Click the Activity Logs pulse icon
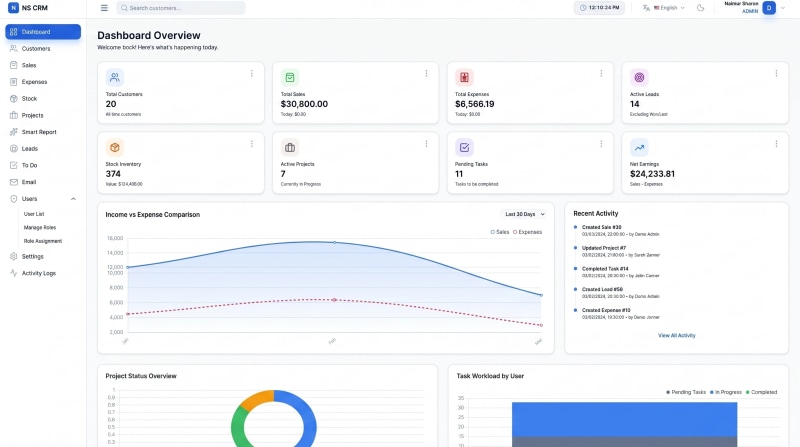800x447 pixels. click(14, 273)
